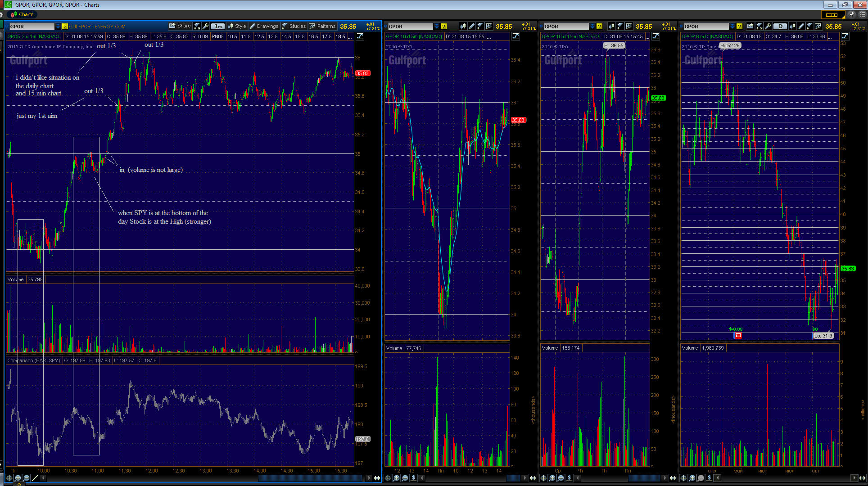Select the line drawing tool under 1m chart
Image resolution: width=868 pixels, height=486 pixels.
[x=35, y=478]
